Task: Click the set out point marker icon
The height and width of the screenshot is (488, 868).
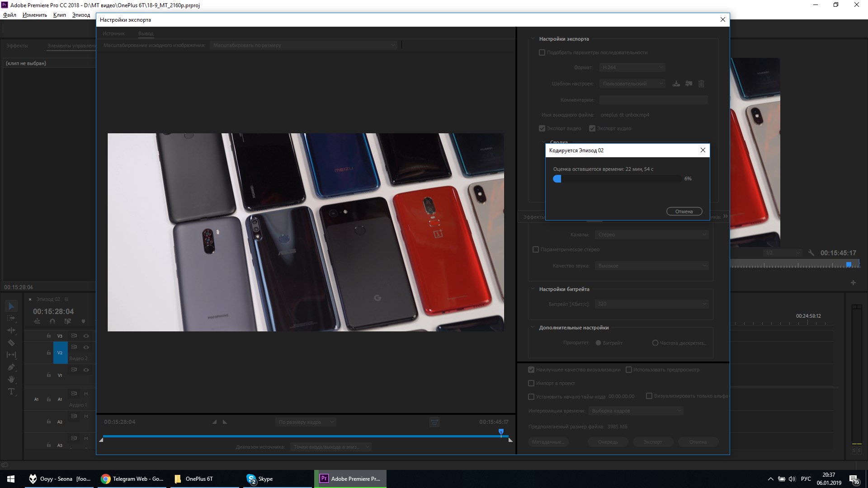Action: click(225, 422)
